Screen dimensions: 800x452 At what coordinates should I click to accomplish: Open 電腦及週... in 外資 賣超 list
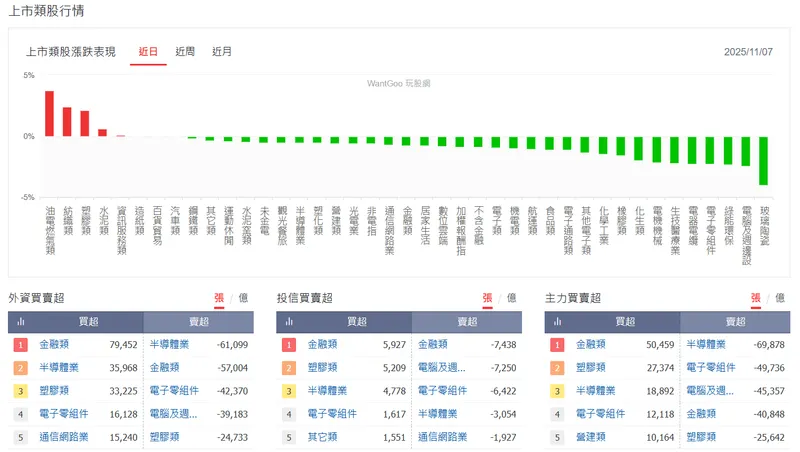click(x=173, y=414)
